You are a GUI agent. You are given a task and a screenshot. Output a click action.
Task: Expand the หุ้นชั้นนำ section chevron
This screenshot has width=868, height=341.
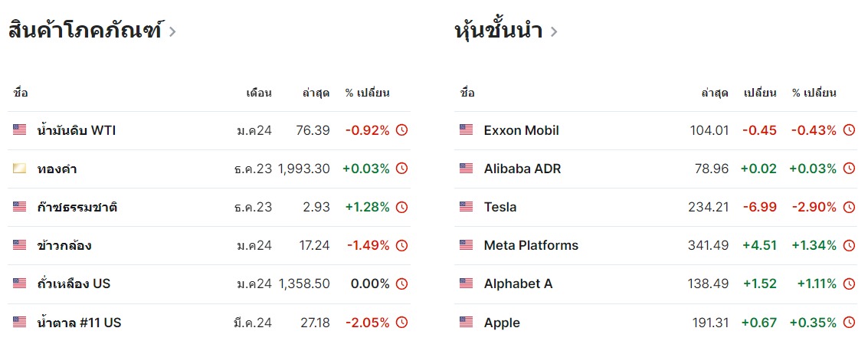(x=554, y=31)
